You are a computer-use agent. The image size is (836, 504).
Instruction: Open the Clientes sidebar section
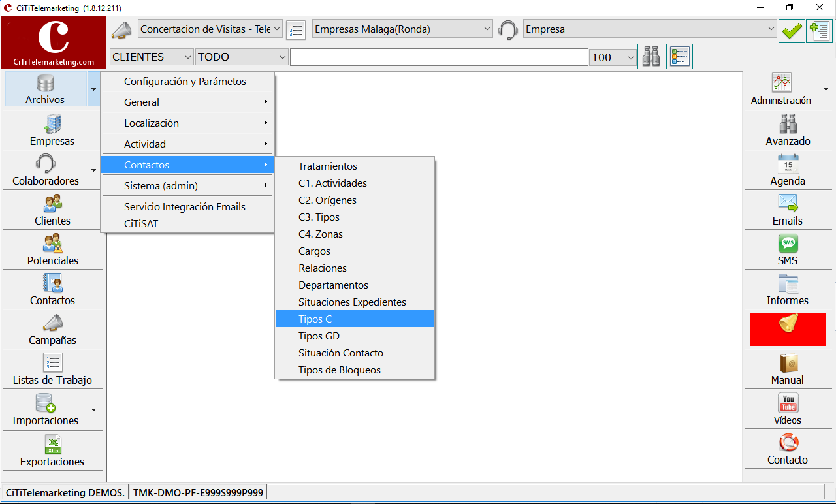point(52,210)
